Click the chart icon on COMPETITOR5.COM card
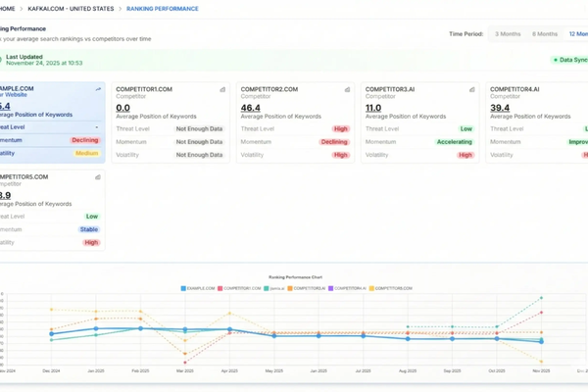Screen dimensions: 588x392 (x=98, y=177)
